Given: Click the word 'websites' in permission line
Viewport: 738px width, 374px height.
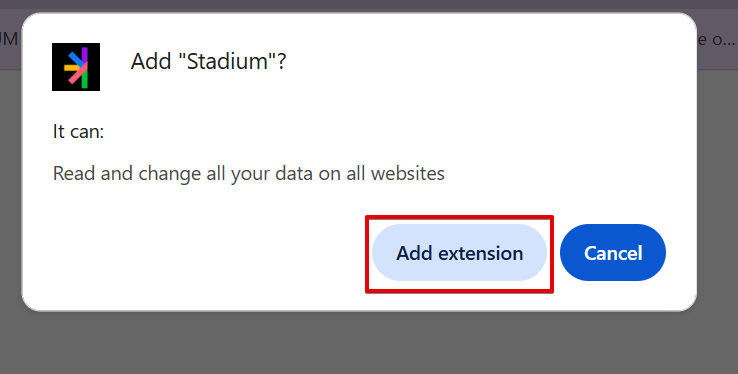Looking at the screenshot, I should tap(408, 174).
